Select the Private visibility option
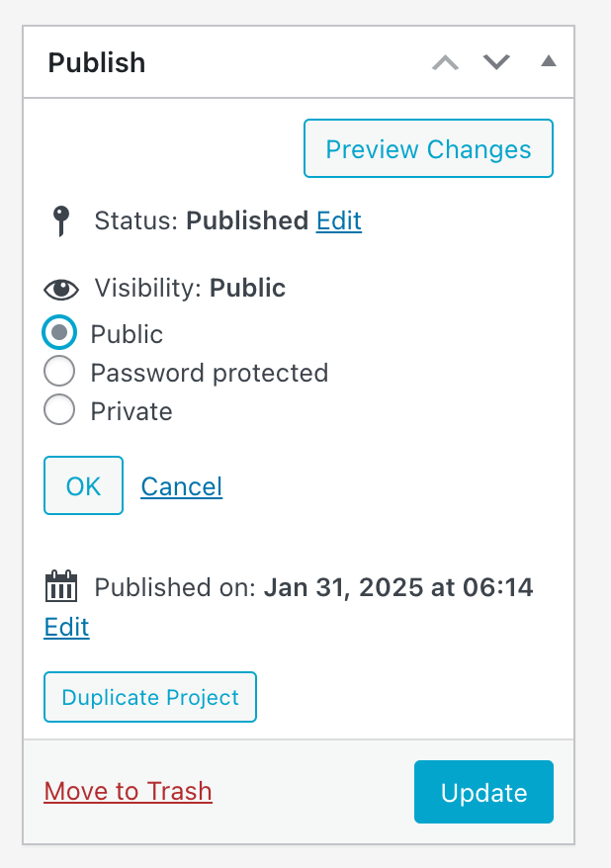 58,410
